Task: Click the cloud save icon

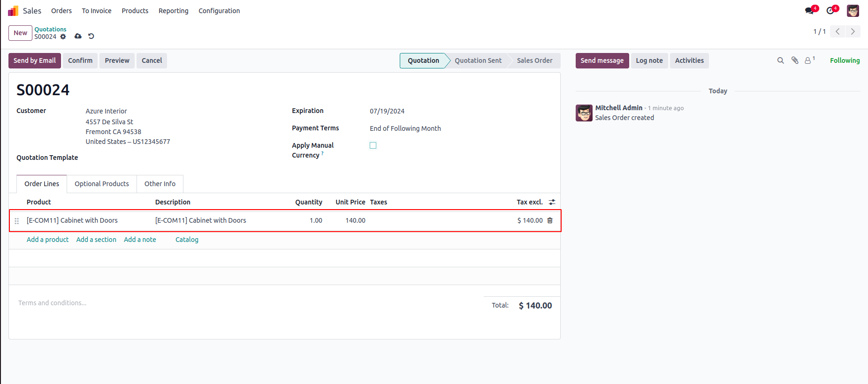Action: (x=78, y=36)
